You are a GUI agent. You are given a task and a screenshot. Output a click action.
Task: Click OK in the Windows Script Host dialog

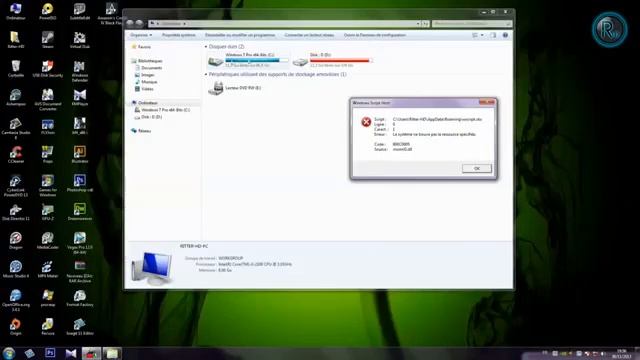[476, 168]
